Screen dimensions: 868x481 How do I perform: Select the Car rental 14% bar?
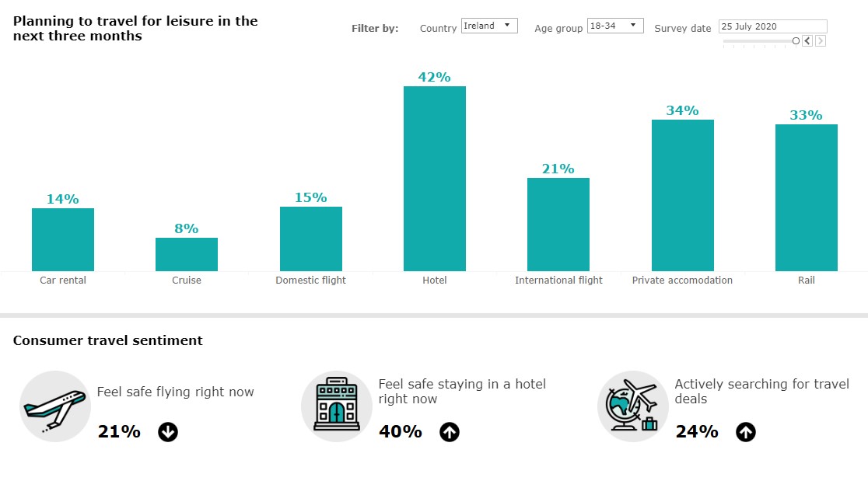(x=63, y=239)
